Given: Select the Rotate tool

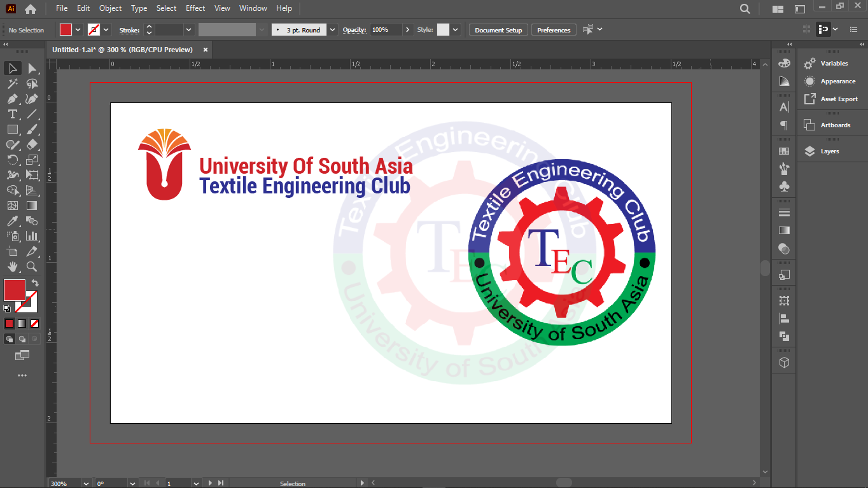Looking at the screenshot, I should tap(12, 160).
